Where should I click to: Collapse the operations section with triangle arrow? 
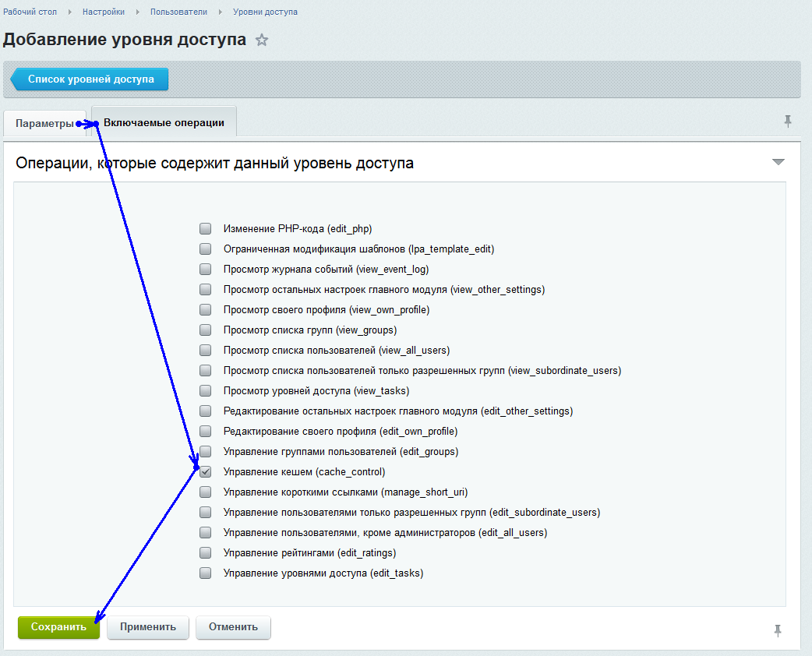(778, 162)
